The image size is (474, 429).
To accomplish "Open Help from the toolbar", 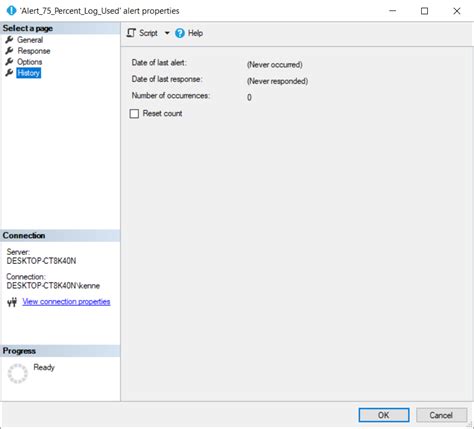I will pyautogui.click(x=189, y=33).
